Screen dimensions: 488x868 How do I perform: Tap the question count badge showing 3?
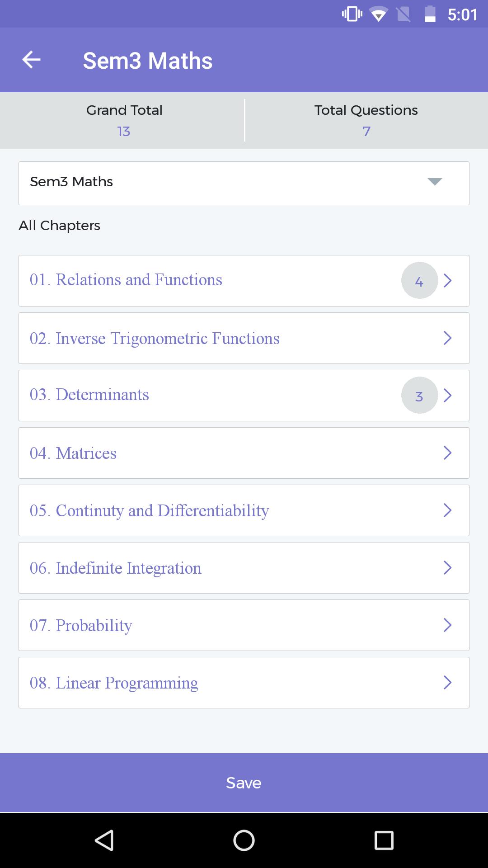pyautogui.click(x=419, y=396)
